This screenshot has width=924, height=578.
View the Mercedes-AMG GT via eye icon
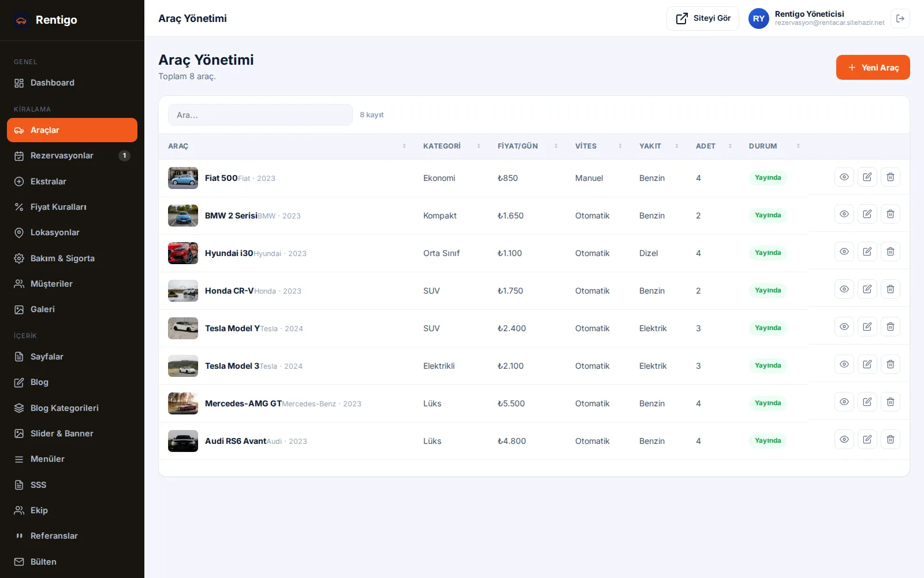[x=844, y=402]
